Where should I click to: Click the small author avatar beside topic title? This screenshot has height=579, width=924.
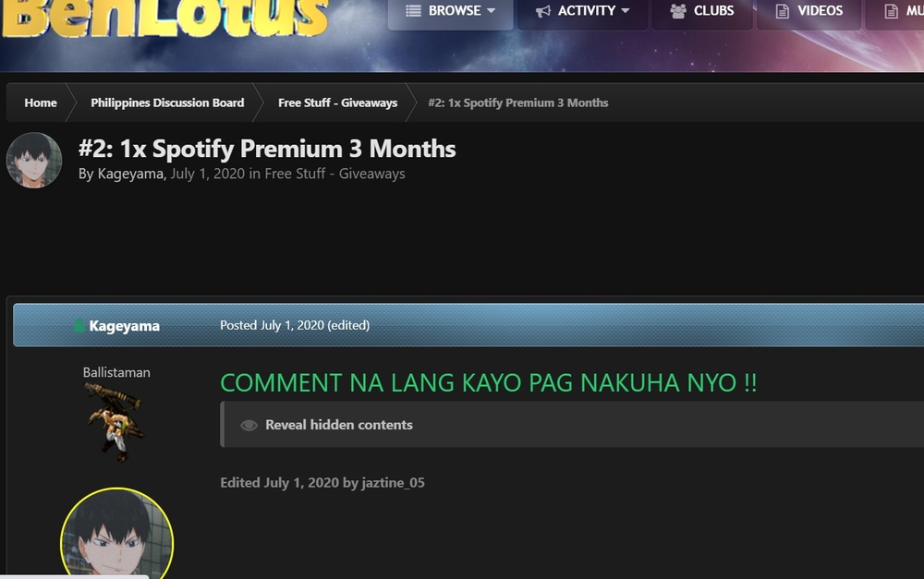(34, 160)
